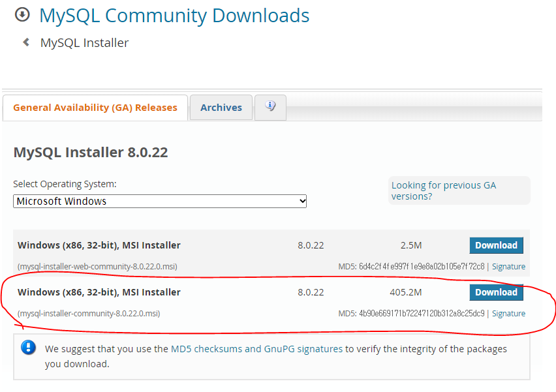Screen dimensions: 556x392
Task: Open Looking for previous GA versions link
Action: 444,190
